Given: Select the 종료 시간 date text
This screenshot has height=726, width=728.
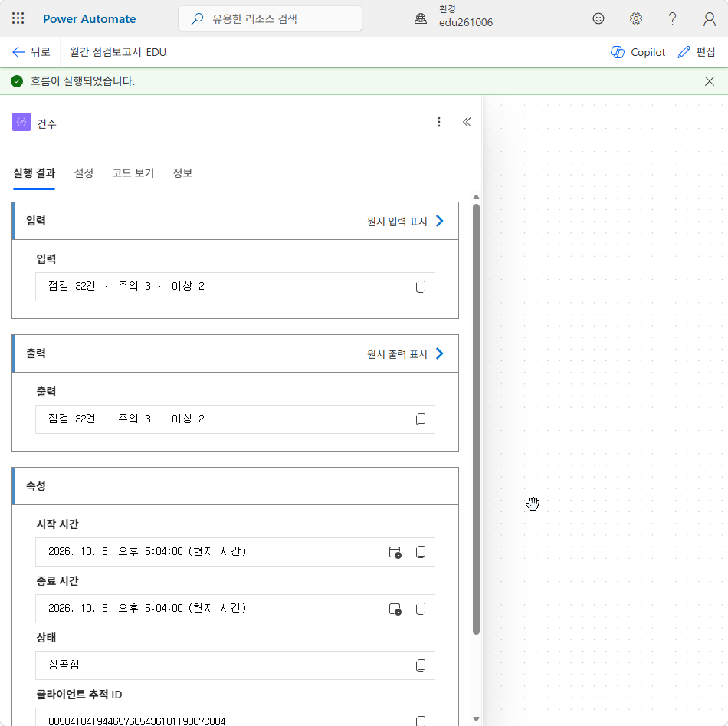Looking at the screenshot, I should pos(147,608).
